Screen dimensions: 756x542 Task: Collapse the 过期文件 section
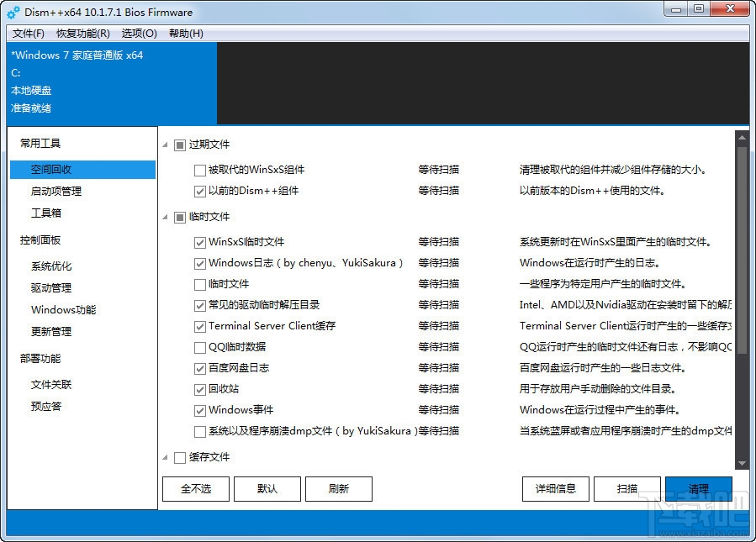(x=165, y=145)
